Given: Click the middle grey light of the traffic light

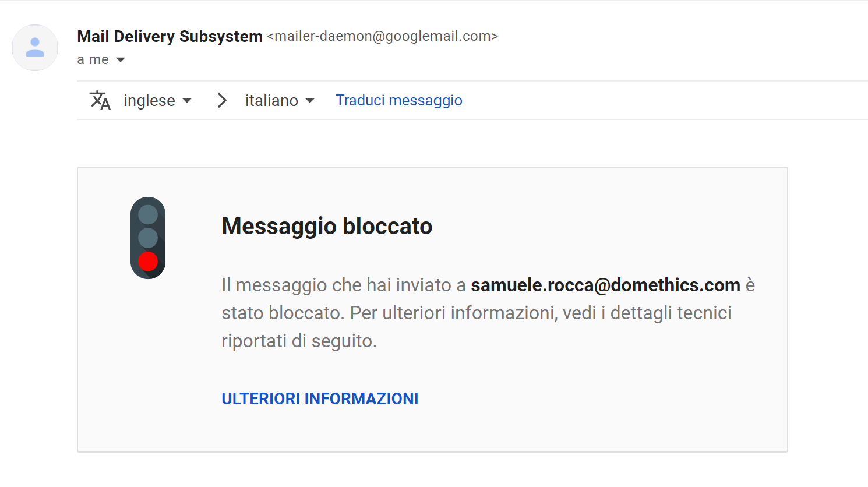Looking at the screenshot, I should (x=148, y=238).
